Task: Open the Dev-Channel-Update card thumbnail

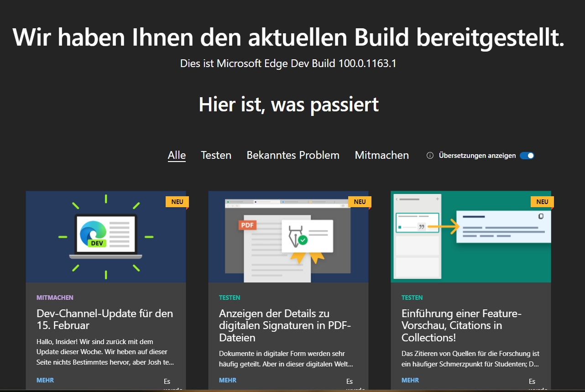Action: click(106, 236)
